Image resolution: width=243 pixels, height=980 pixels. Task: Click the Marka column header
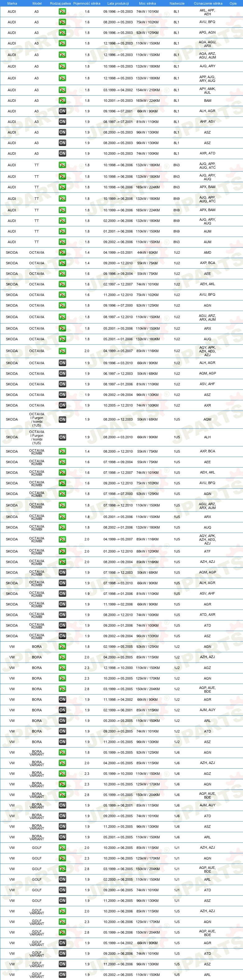tap(12, 3)
